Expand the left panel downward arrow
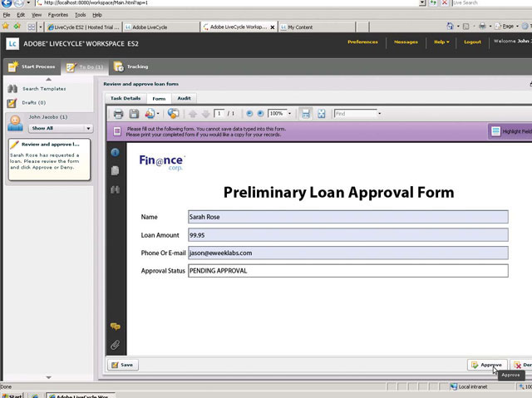Image resolution: width=532 pixels, height=398 pixels. 48,377
